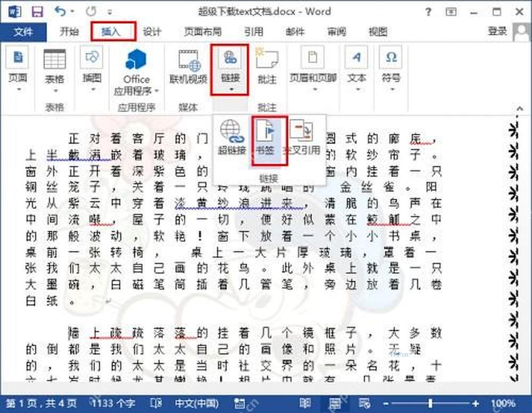Viewport: 532px width, 413px height.
Task: Click page count '第 1 页, 共 4 页'
Action: click(41, 403)
